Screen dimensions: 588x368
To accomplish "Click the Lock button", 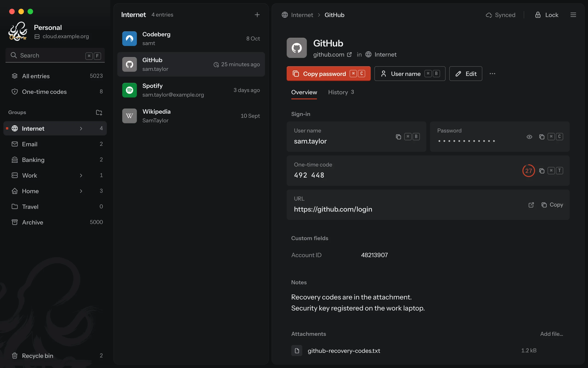I will (x=547, y=15).
